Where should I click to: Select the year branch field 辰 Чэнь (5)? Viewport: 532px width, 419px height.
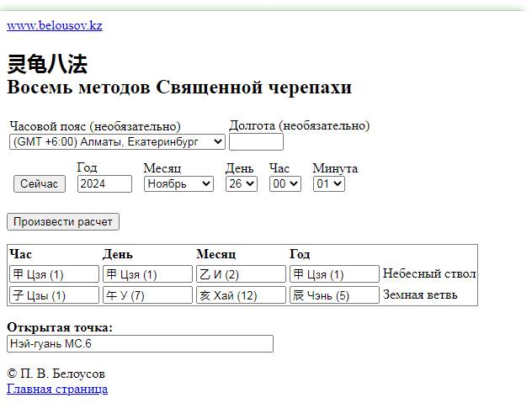tap(334, 295)
